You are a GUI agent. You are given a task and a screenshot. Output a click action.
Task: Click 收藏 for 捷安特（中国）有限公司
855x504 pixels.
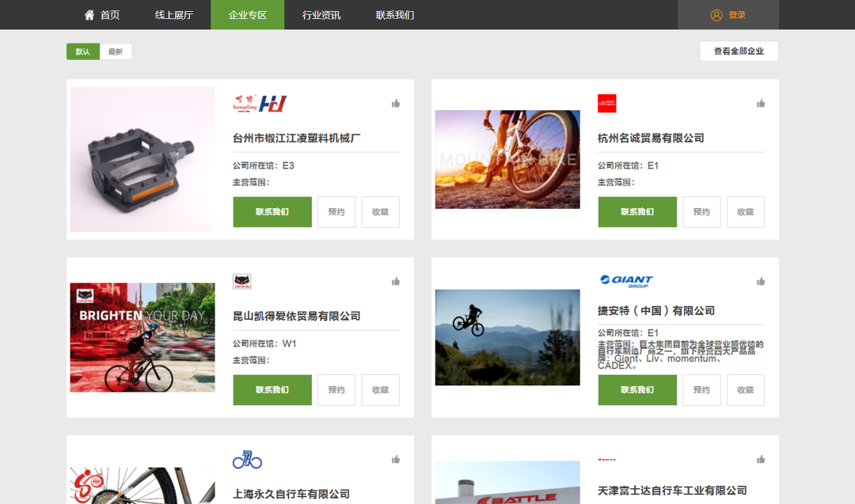pos(746,390)
